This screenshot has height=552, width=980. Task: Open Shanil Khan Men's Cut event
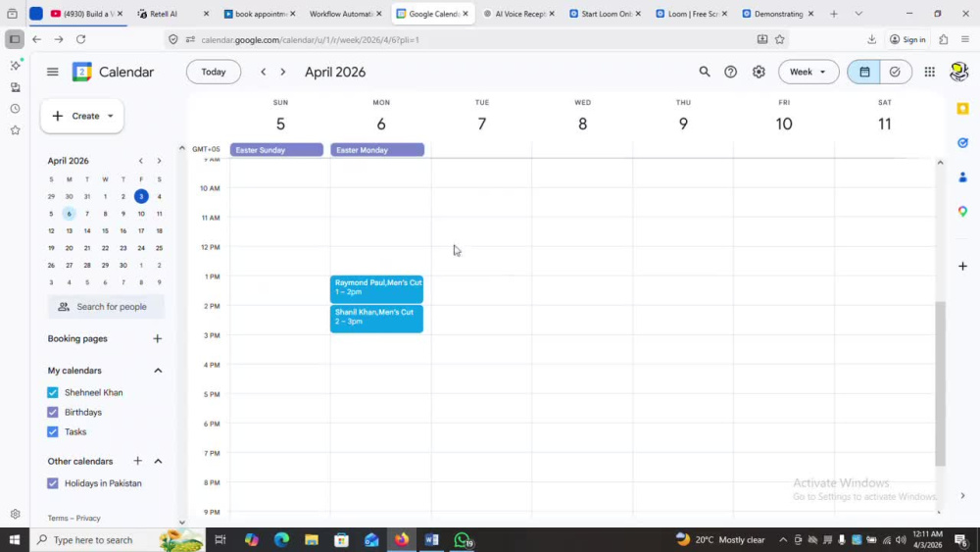tap(377, 319)
